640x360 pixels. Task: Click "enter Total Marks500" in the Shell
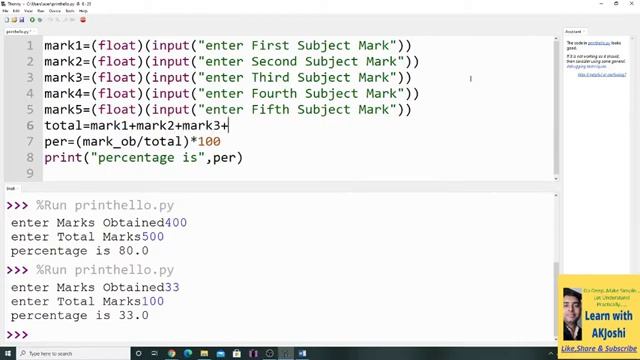coord(87,237)
